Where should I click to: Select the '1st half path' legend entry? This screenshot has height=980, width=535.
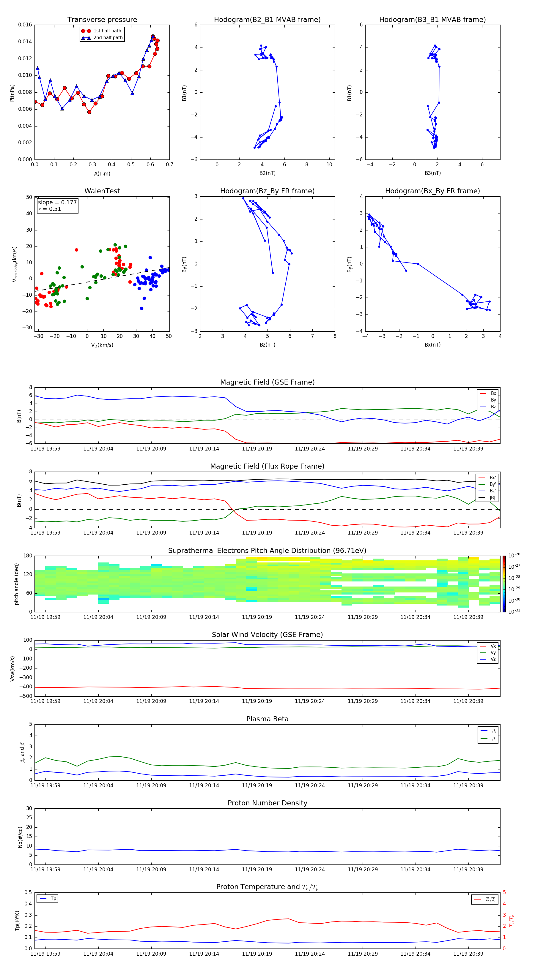pos(102,31)
